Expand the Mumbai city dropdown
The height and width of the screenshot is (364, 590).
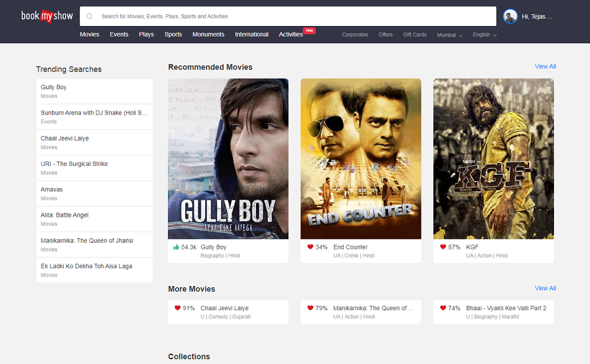click(449, 35)
